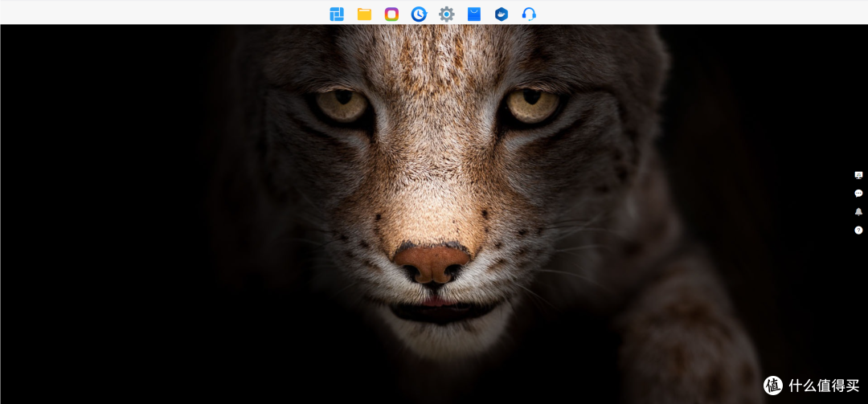This screenshot has height=404, width=868.
Task: View notifications via the bell icon
Action: tap(858, 211)
